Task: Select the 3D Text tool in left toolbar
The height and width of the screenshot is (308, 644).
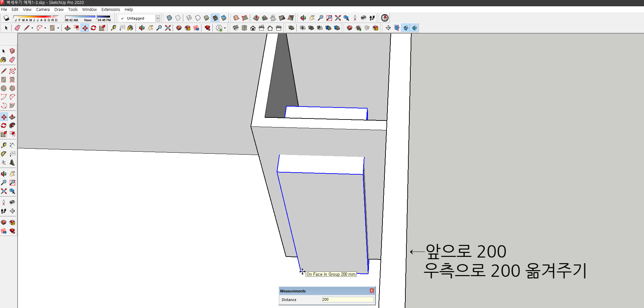Action: point(12,163)
